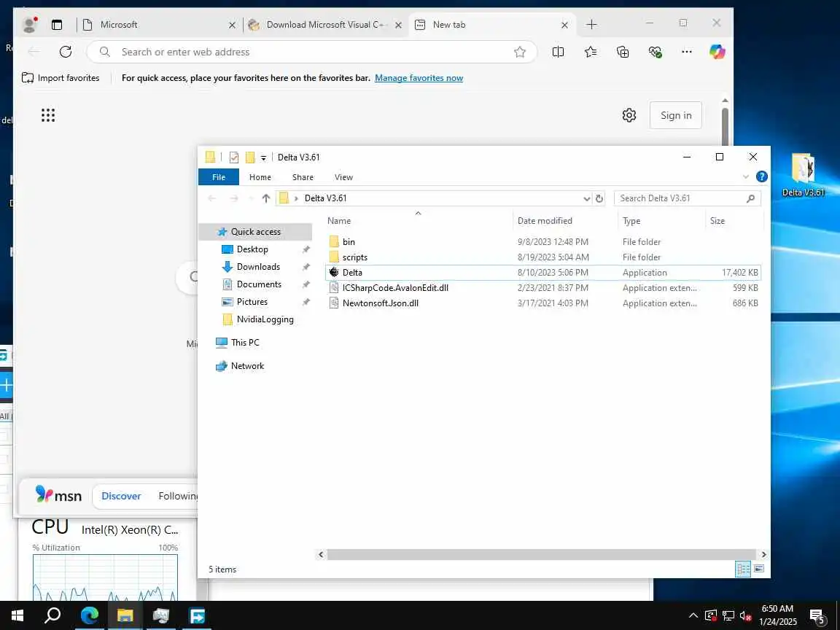Switch to Download Microsoft Visual C++ tab
The image size is (840, 630).
[x=324, y=25]
